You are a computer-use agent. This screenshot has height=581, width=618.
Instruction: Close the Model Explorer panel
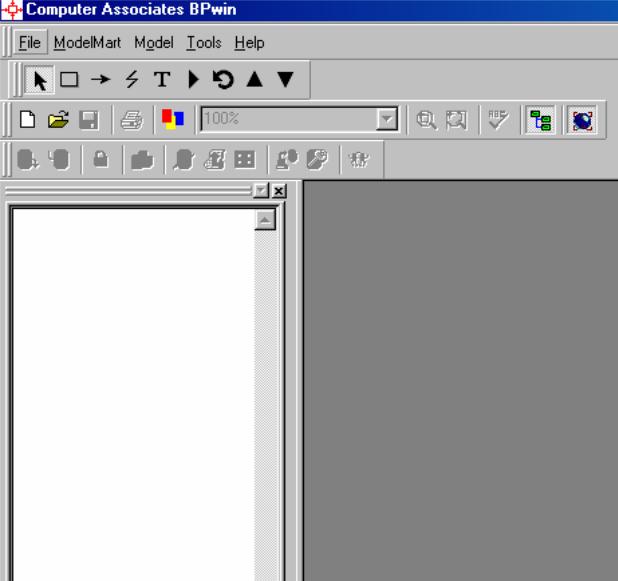tap(279, 191)
